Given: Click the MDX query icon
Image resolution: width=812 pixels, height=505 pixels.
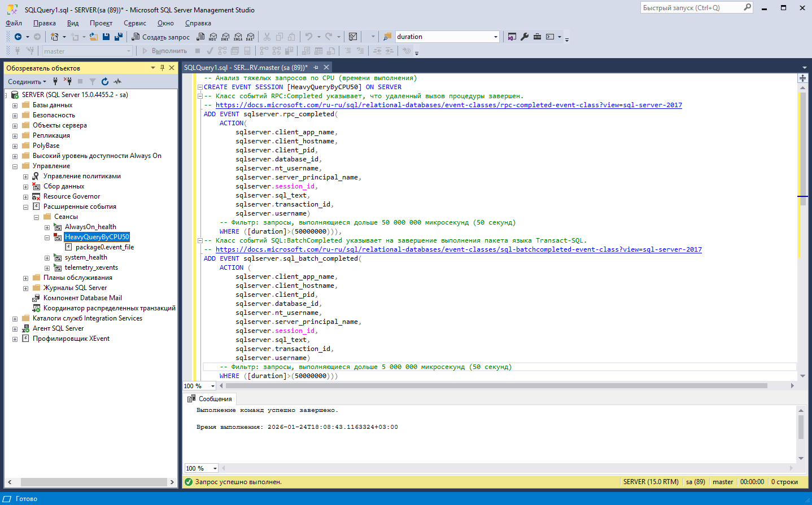Looking at the screenshot, I should (213, 37).
